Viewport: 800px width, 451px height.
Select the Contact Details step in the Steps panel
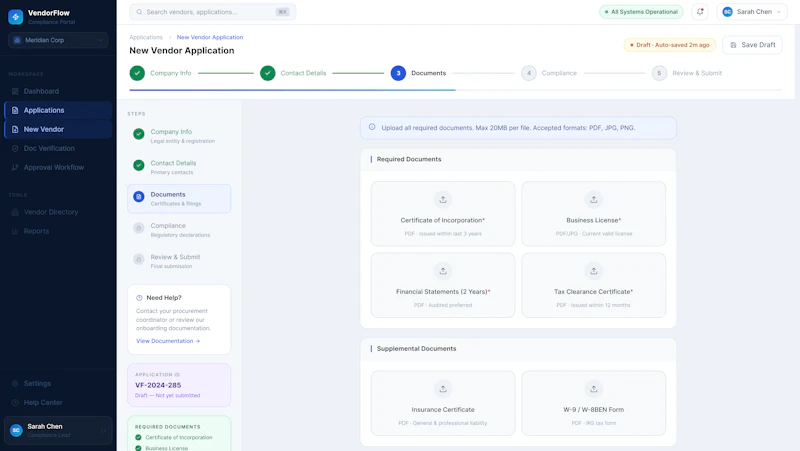(179, 167)
